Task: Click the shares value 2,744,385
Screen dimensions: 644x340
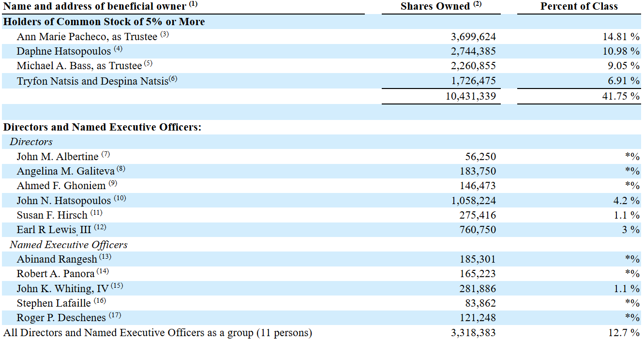Action: (473, 51)
